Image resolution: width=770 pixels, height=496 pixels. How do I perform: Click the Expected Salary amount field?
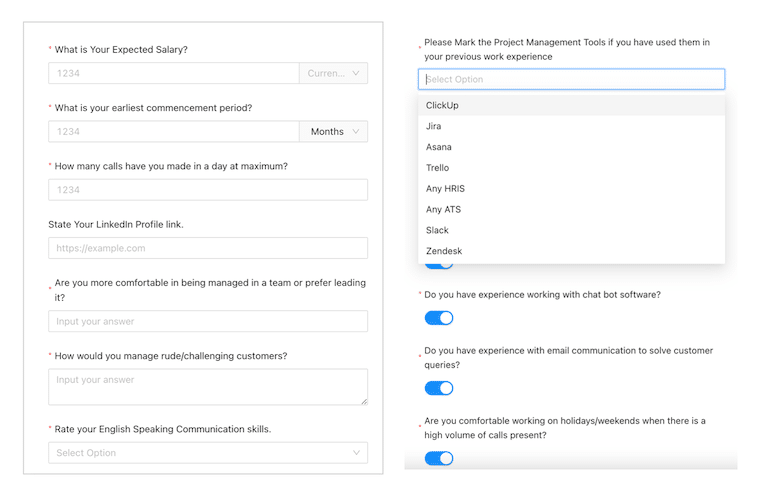tap(174, 73)
